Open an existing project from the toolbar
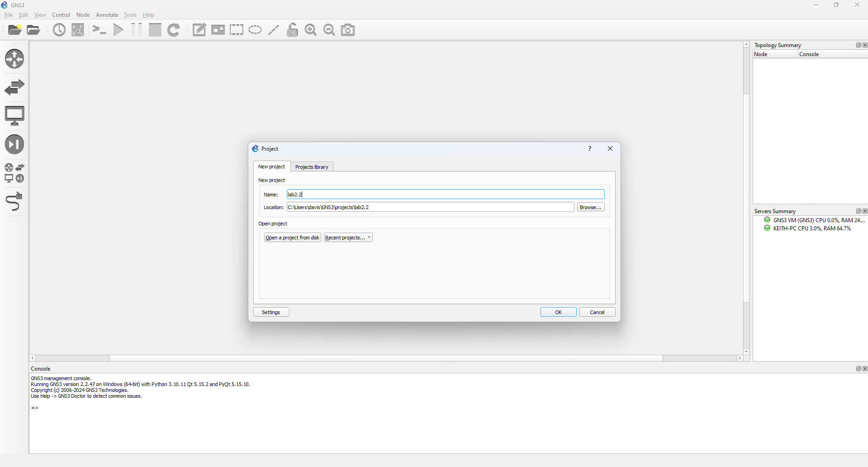Image resolution: width=868 pixels, height=467 pixels. pyautogui.click(x=33, y=30)
